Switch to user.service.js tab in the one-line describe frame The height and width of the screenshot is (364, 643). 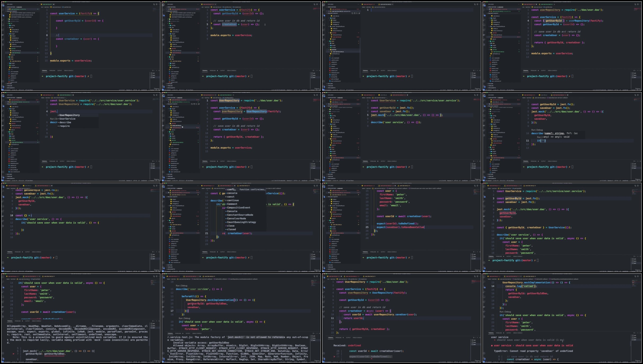click(x=368, y=95)
